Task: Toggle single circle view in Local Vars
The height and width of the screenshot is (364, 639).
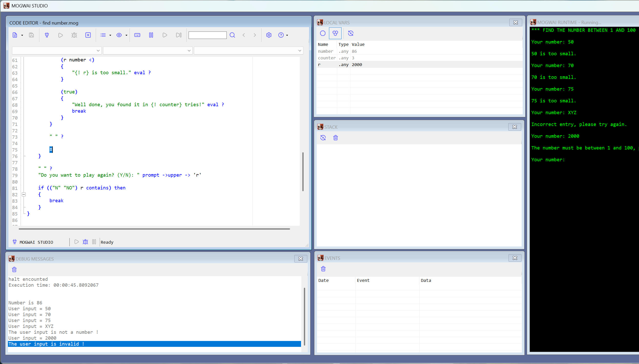Action: (323, 33)
